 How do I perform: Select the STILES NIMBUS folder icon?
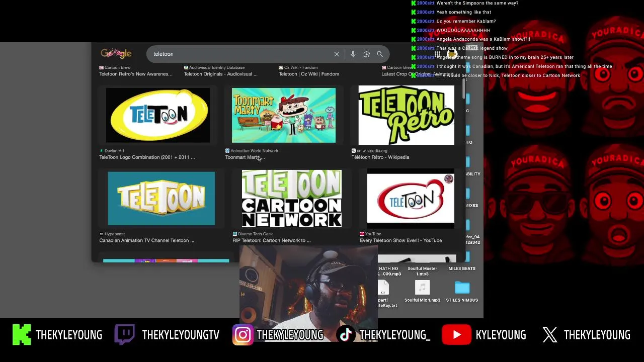462,288
